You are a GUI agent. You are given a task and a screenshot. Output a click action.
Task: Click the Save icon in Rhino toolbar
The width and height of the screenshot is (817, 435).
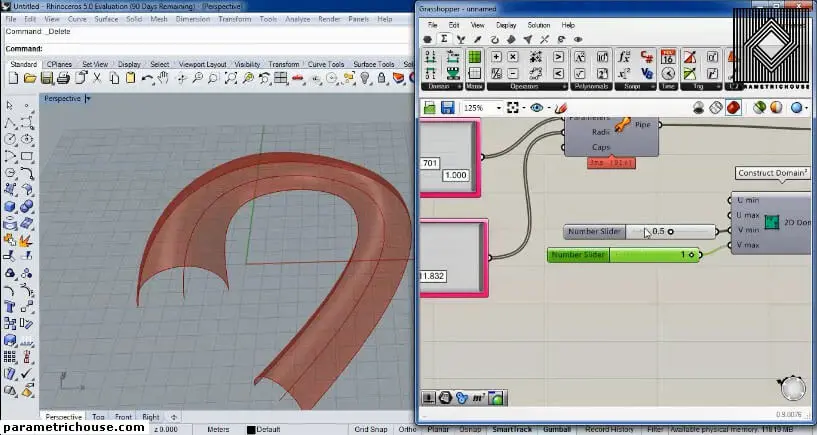click(x=46, y=78)
